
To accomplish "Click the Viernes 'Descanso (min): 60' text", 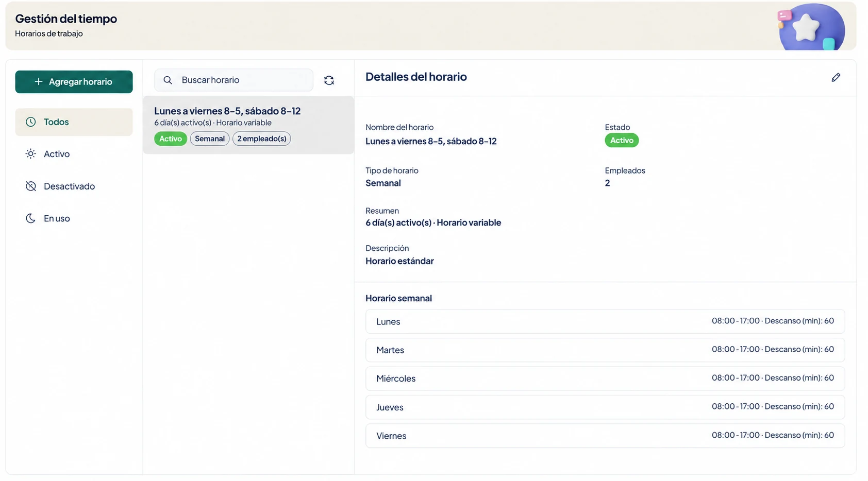I will 799,435.
